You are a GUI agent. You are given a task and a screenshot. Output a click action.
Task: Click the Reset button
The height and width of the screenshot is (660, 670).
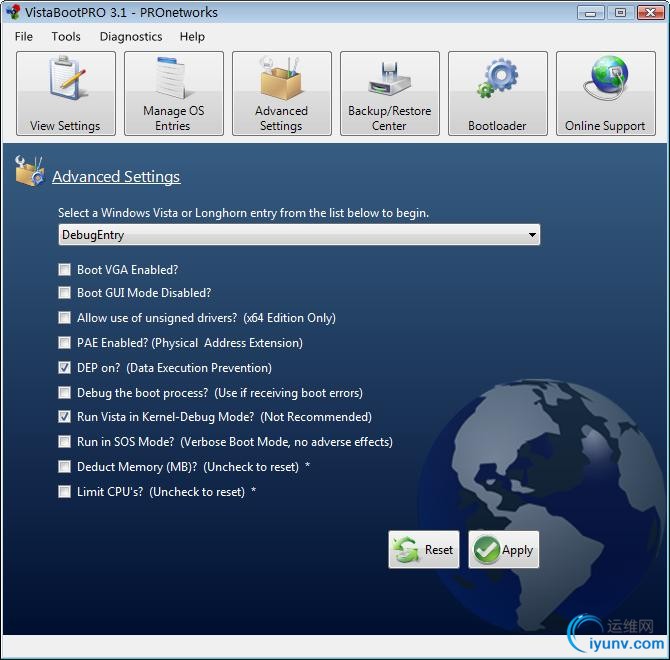point(424,550)
